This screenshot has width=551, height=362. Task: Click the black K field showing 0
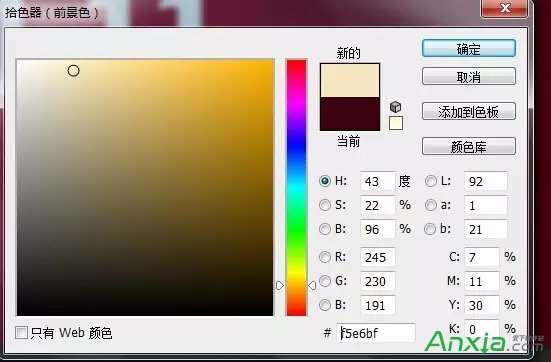(481, 329)
